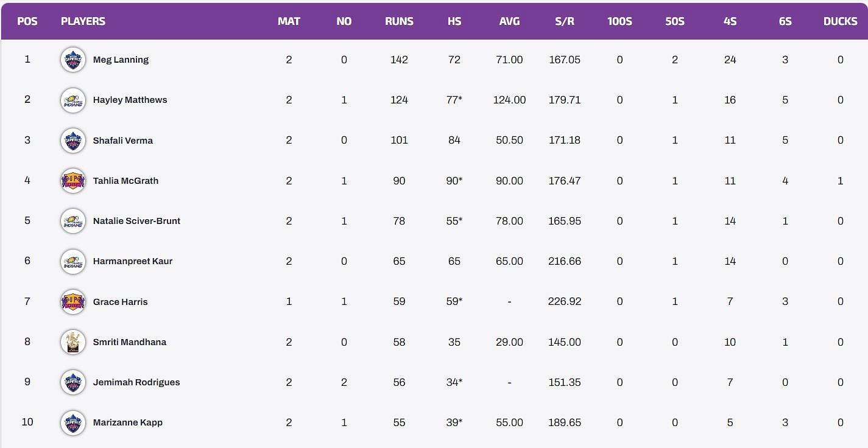Click the team logo beside Tahlia McGrath
The width and height of the screenshot is (868, 448).
click(73, 181)
